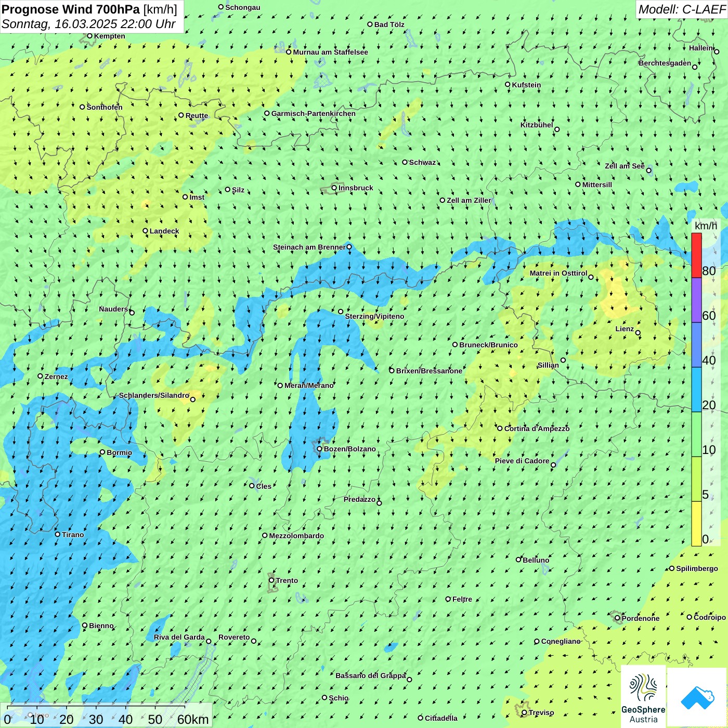Select the Landeck city label
The width and height of the screenshot is (728, 728).
[x=164, y=231]
